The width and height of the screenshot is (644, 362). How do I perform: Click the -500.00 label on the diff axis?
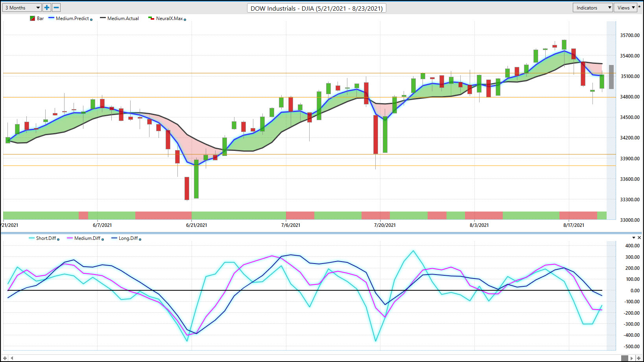coord(631,347)
